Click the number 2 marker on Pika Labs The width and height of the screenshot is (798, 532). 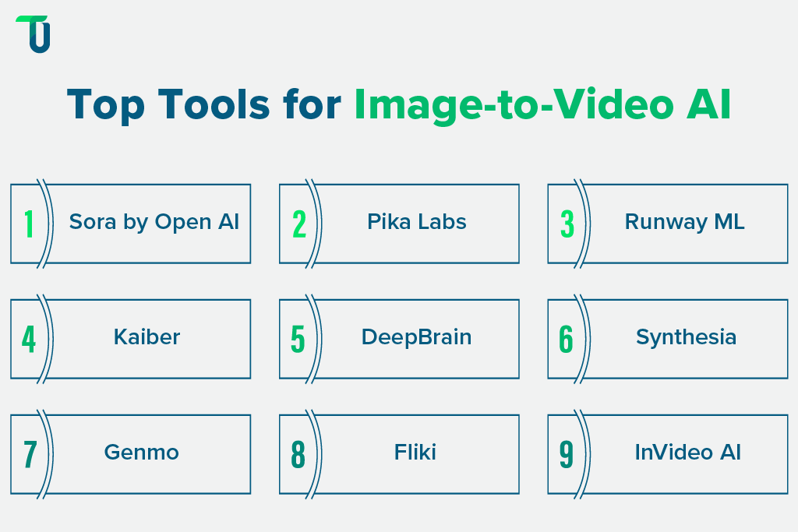[x=298, y=223]
